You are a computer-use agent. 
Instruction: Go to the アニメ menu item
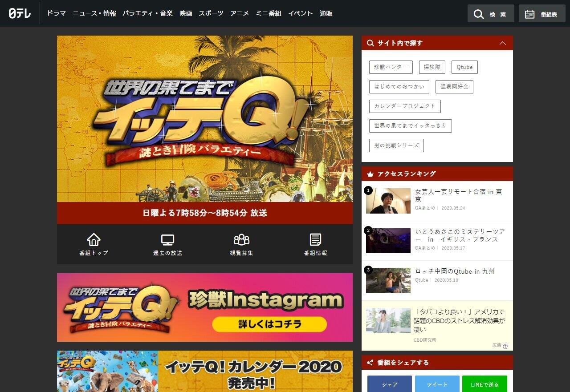click(x=240, y=13)
